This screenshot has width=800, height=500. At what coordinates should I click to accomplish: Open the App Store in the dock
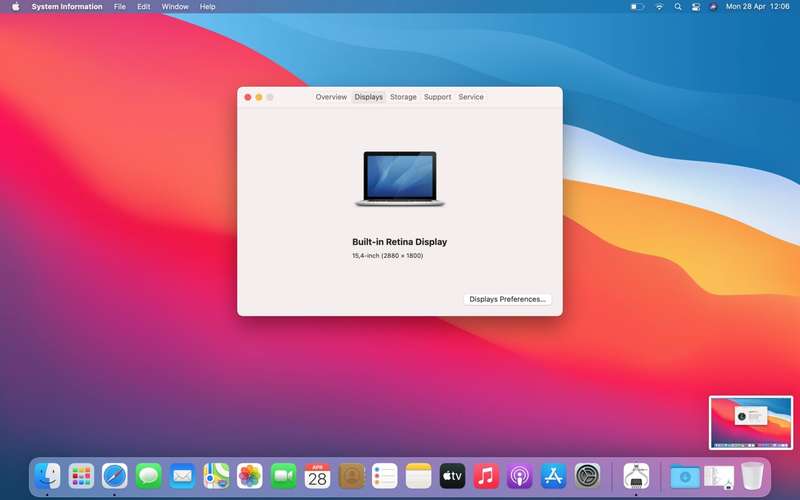click(x=554, y=476)
